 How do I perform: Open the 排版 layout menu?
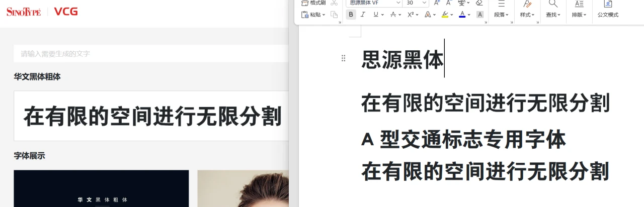579,10
